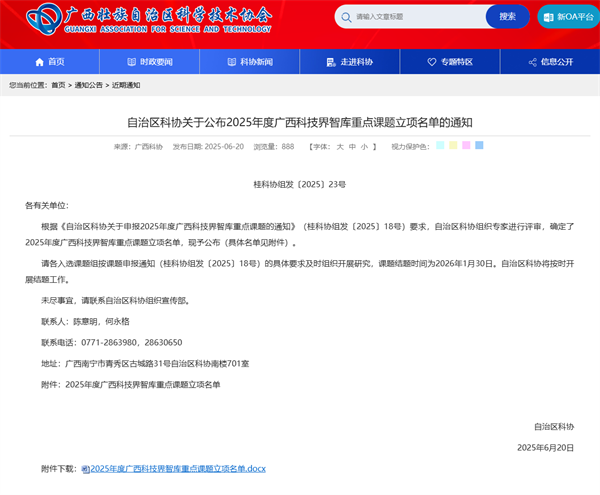Image resolution: width=600 pixels, height=495 pixels.
Task: Select the cyan eye-protection color
Action: 440,145
